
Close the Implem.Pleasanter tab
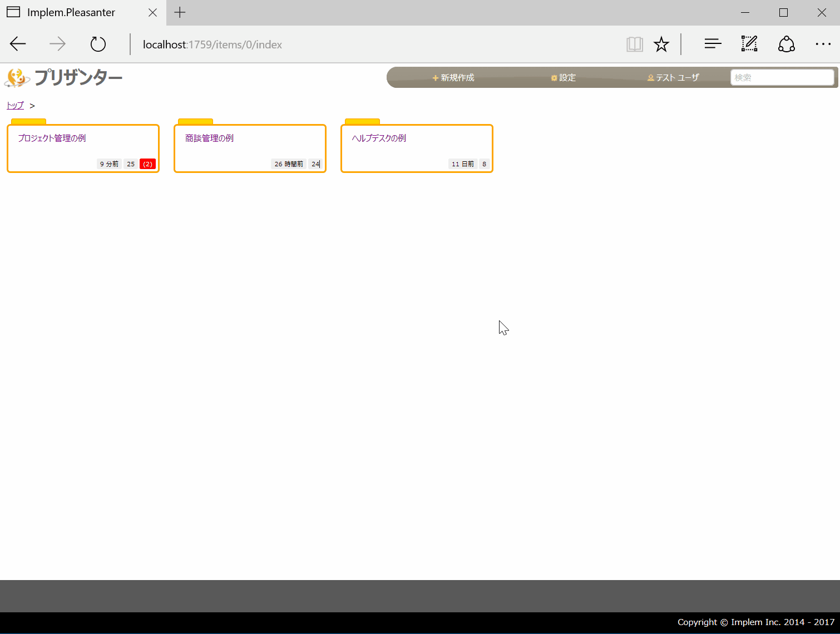tap(152, 12)
